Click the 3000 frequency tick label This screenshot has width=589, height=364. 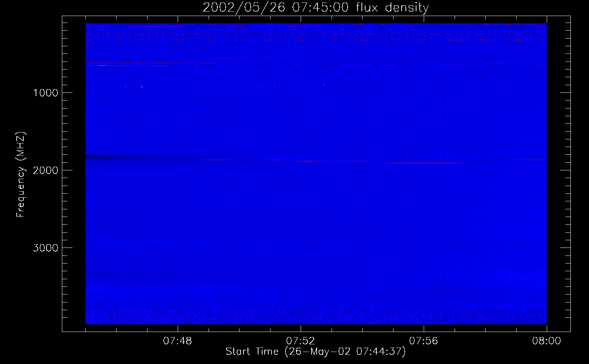[46, 248]
